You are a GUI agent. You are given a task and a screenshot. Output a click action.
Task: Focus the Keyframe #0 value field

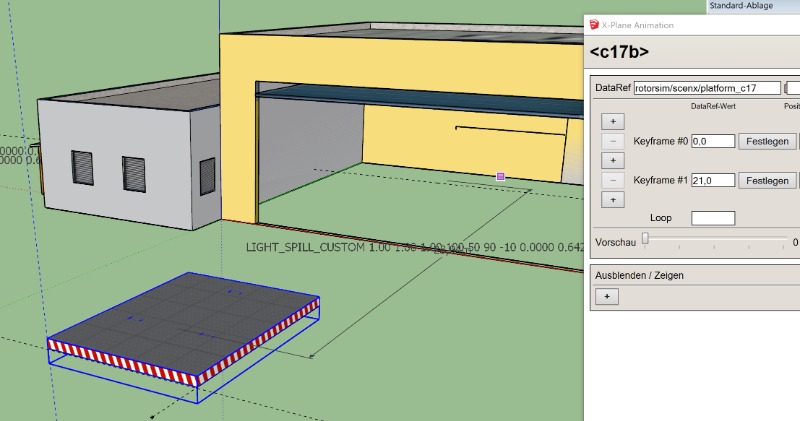click(713, 141)
